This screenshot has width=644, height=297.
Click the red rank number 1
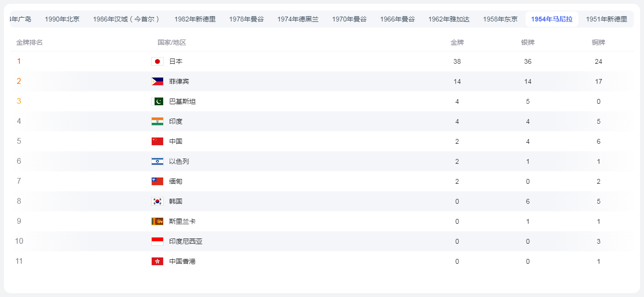tap(19, 61)
